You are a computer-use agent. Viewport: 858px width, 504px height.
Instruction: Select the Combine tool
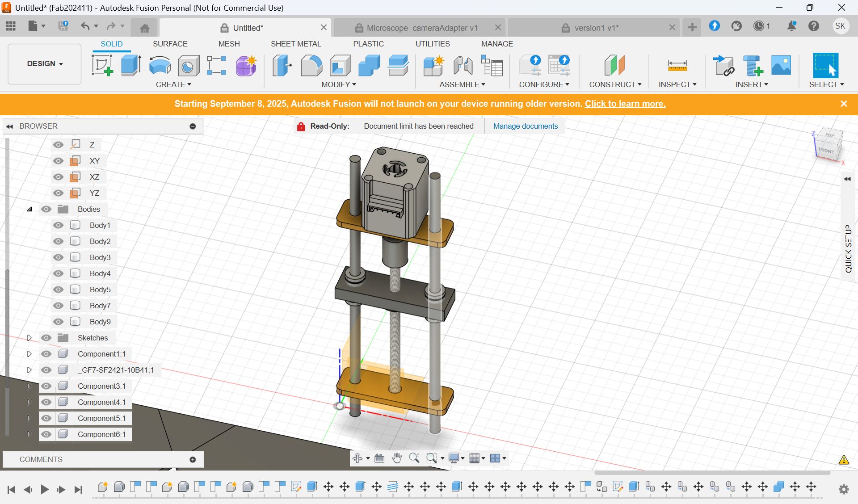point(369,65)
